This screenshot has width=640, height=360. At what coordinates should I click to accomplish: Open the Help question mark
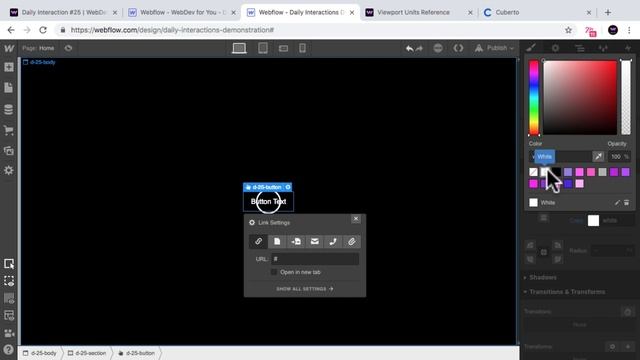coord(9,349)
